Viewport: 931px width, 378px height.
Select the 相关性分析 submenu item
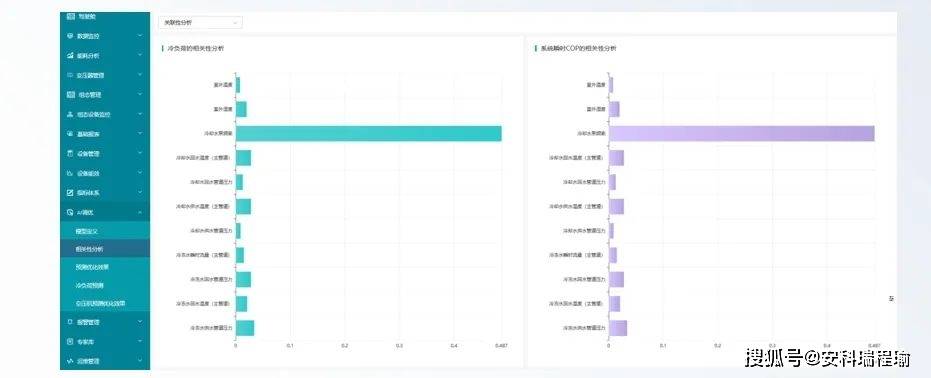pyautogui.click(x=88, y=249)
